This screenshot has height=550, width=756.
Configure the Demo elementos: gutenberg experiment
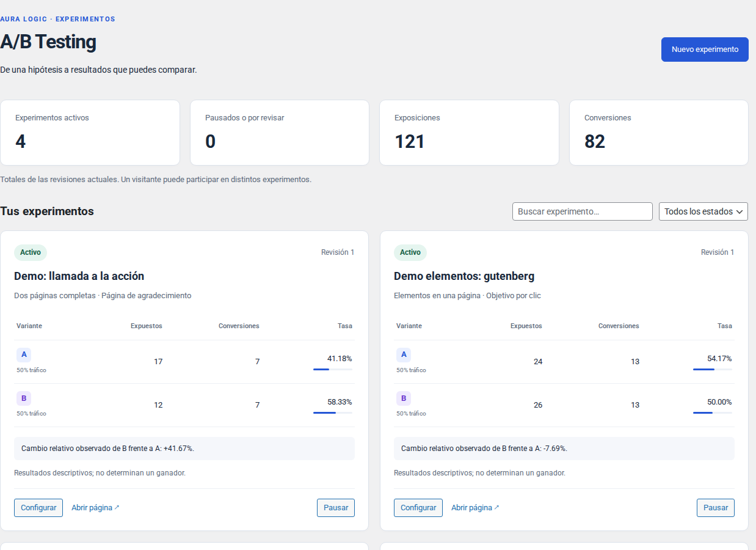pyautogui.click(x=418, y=508)
